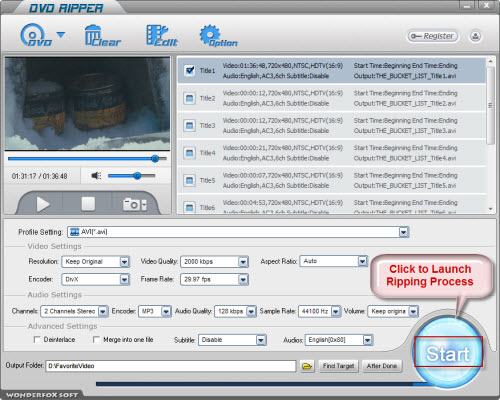500x400 pixels.
Task: Click the video seek bar
Action: [87, 159]
